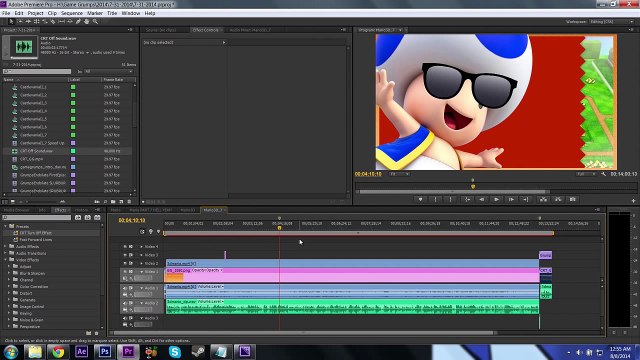Toggle Video 1 track output eye
Viewport: 640px width, 360px height.
(x=125, y=271)
